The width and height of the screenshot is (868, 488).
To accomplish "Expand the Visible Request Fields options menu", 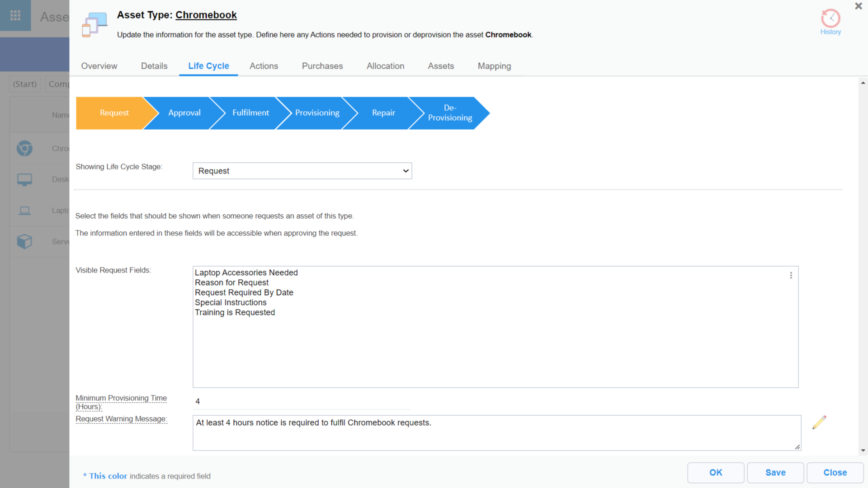I will [x=791, y=275].
